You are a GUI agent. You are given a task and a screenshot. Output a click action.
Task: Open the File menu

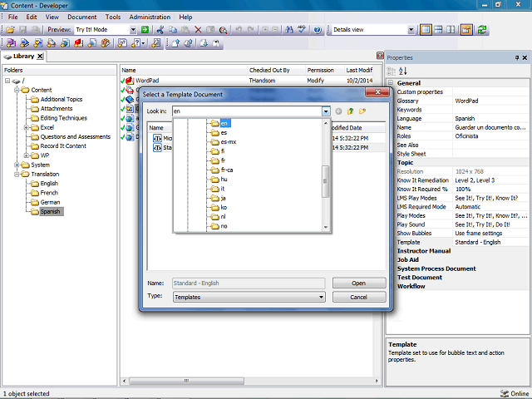13,17
